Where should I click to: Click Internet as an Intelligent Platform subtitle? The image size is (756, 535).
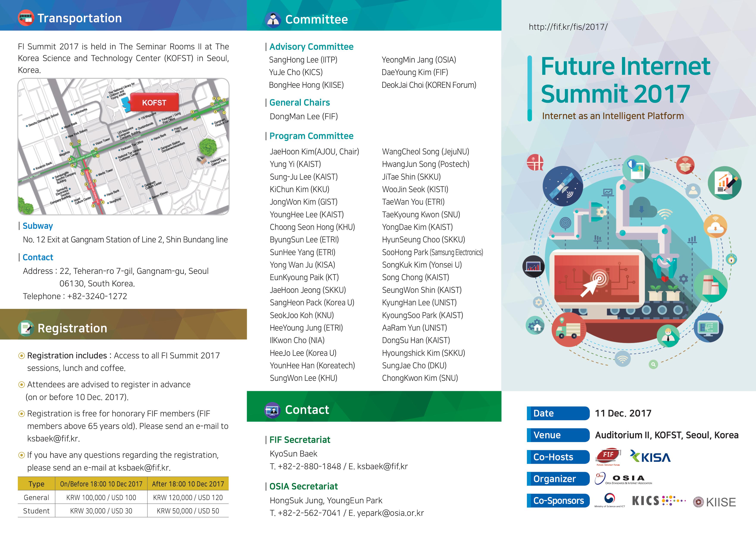pyautogui.click(x=613, y=116)
